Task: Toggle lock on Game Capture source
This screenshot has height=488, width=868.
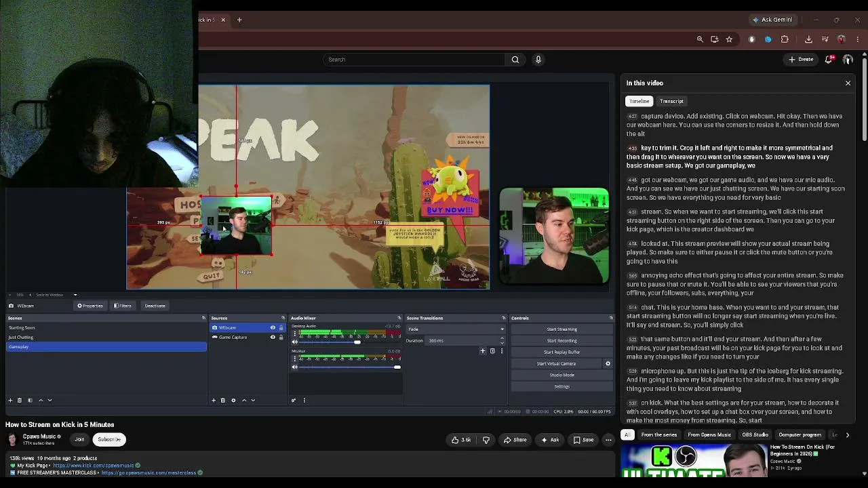Action: (x=281, y=338)
